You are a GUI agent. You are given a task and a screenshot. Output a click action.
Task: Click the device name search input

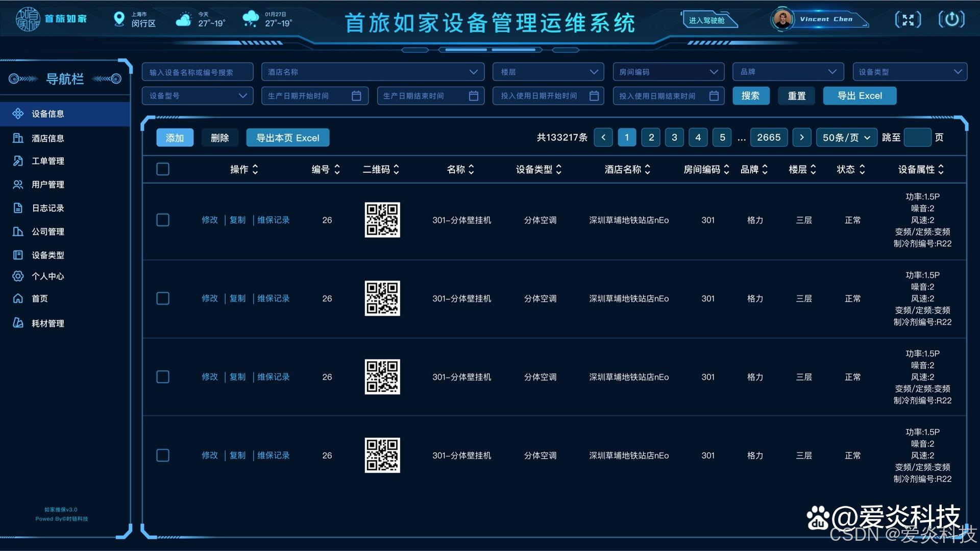pyautogui.click(x=198, y=72)
